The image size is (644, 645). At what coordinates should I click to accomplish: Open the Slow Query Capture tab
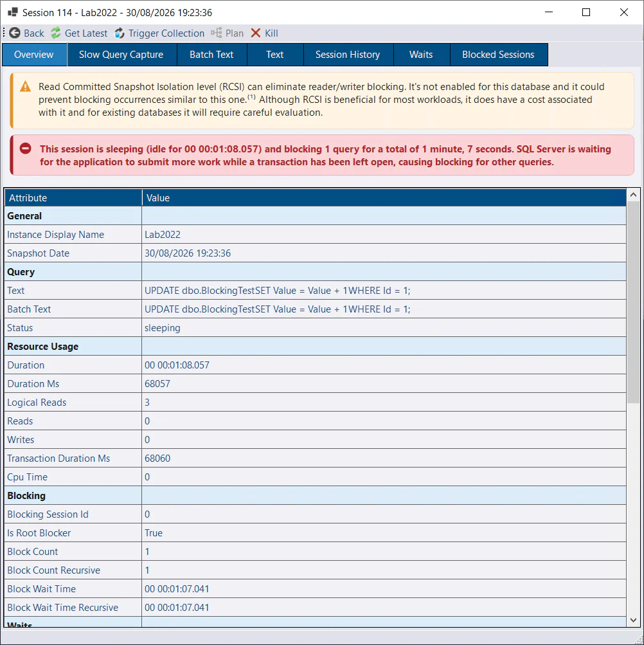[x=121, y=55]
